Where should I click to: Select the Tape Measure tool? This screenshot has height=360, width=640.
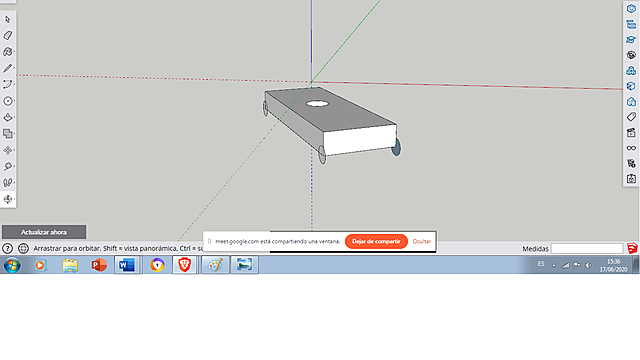click(8, 167)
